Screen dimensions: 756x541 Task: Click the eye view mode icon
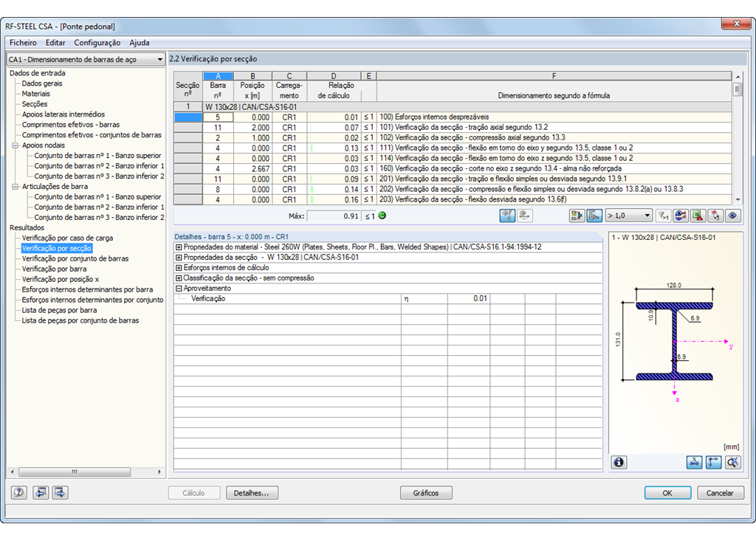[733, 216]
